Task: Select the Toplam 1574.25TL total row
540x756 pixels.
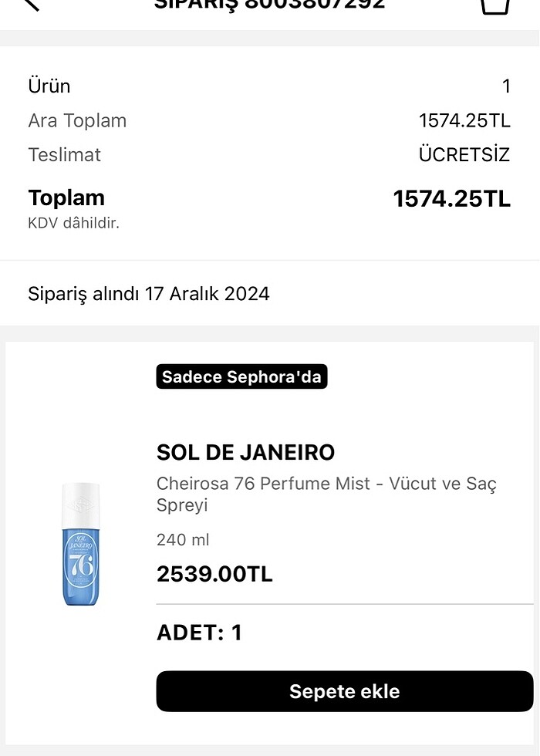Action: click(x=270, y=197)
